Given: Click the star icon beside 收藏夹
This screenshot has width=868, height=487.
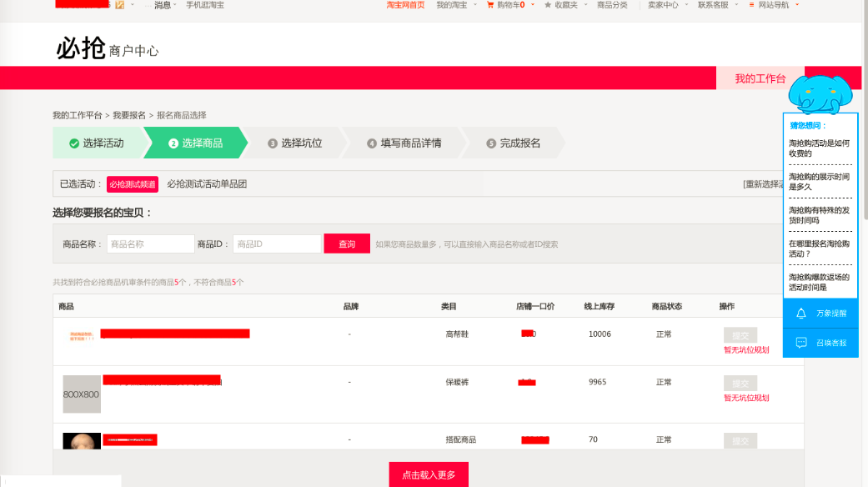Looking at the screenshot, I should (x=548, y=5).
